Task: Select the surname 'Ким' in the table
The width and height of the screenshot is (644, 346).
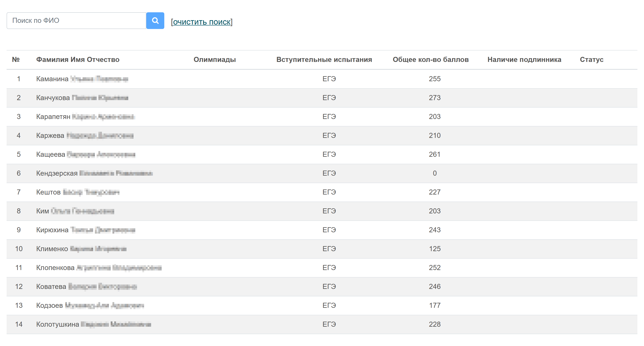Action: 42,211
